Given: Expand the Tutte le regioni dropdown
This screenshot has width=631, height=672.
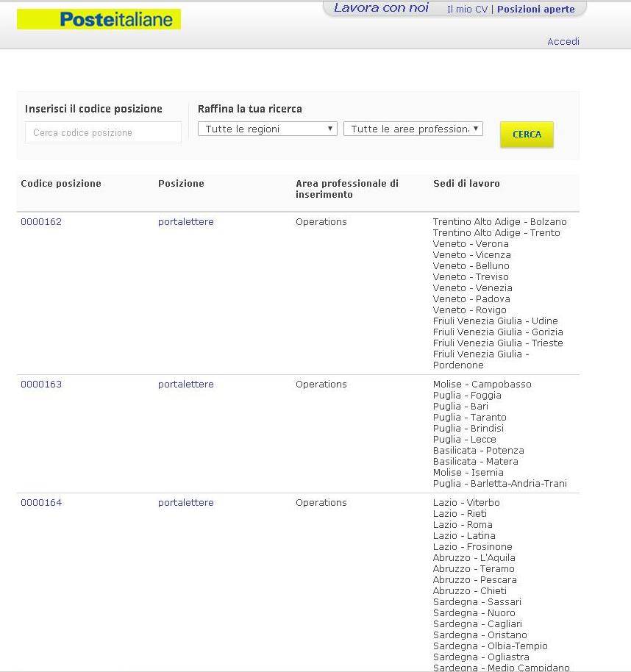Looking at the screenshot, I should [x=267, y=129].
